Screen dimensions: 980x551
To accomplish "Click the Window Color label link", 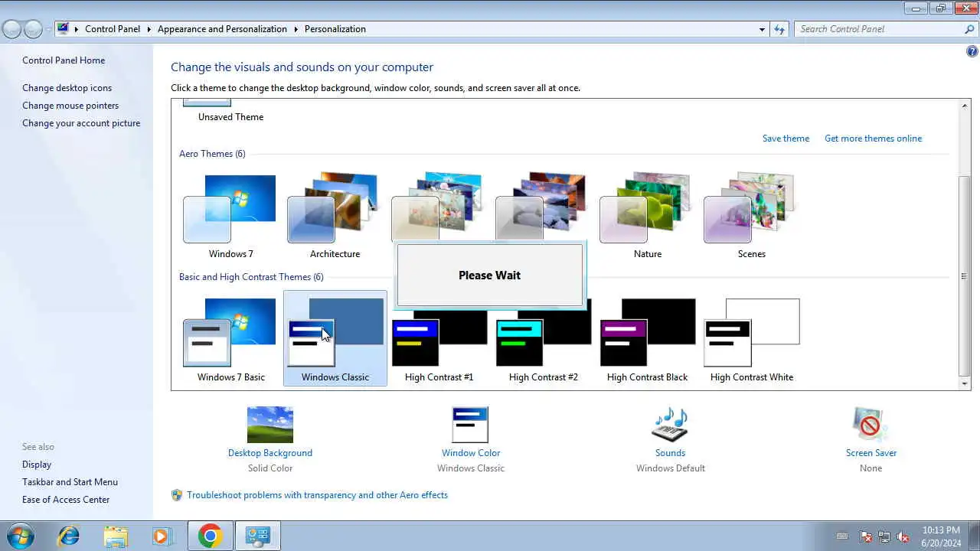I will [471, 453].
